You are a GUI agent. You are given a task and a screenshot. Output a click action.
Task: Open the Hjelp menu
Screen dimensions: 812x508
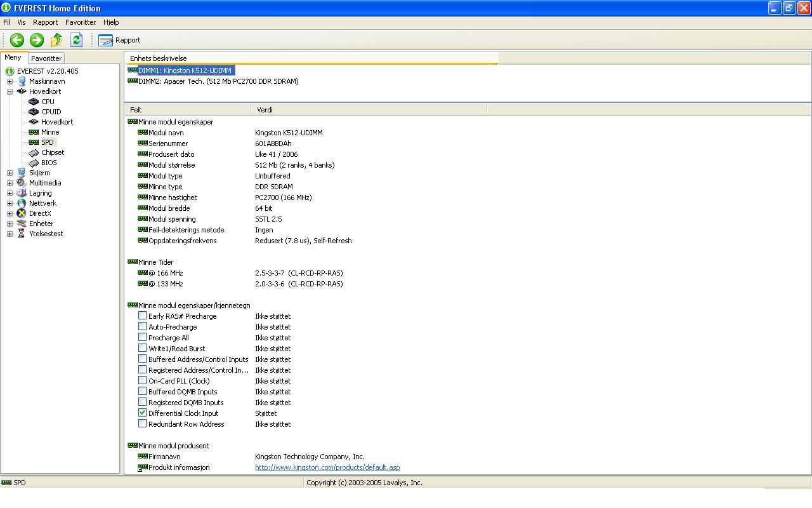point(111,22)
